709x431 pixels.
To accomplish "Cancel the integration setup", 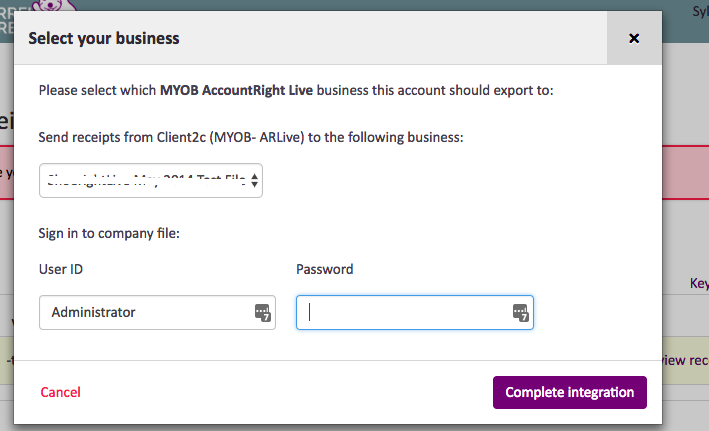I will (x=61, y=392).
